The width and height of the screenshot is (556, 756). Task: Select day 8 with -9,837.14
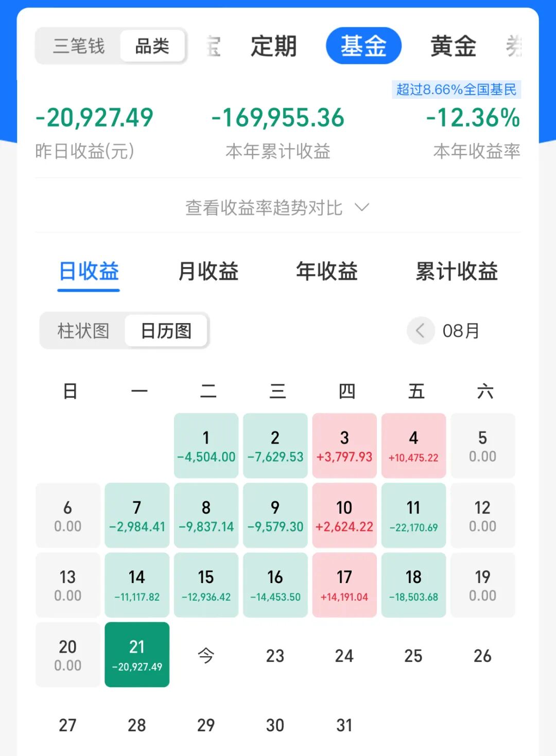[206, 515]
